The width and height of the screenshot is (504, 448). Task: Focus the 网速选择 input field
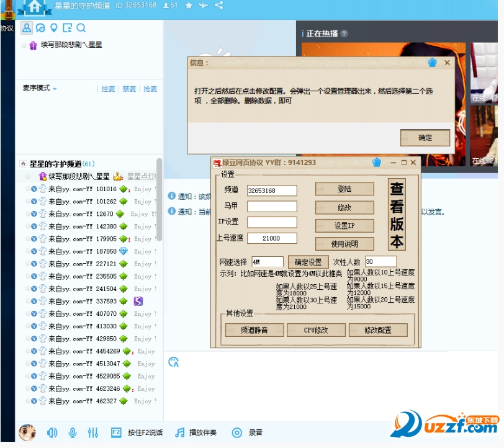(x=268, y=262)
